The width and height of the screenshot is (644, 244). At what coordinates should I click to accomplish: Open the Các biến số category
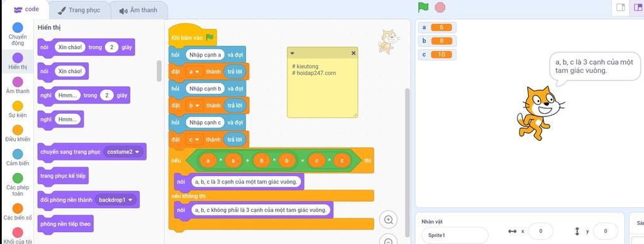(17, 211)
